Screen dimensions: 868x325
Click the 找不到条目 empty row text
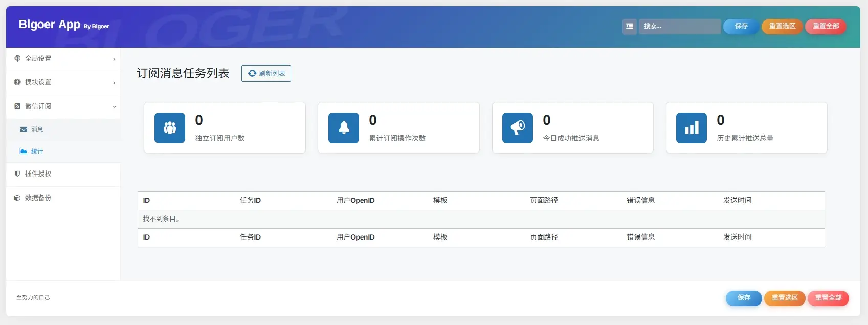pyautogui.click(x=161, y=219)
